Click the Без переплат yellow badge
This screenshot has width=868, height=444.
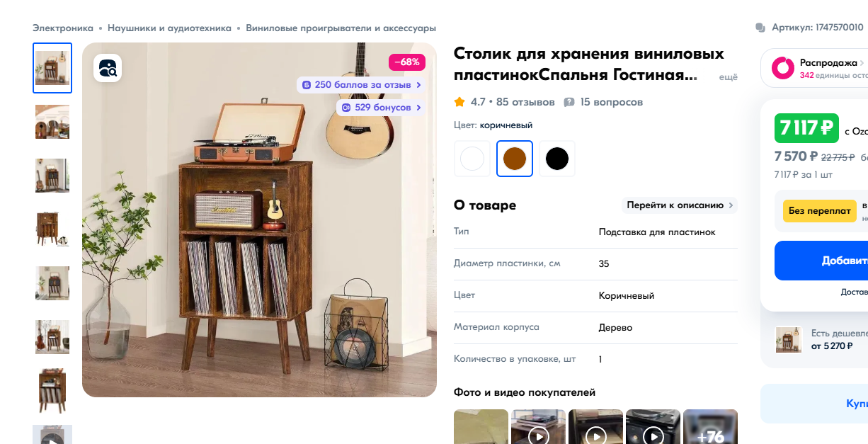pos(819,211)
